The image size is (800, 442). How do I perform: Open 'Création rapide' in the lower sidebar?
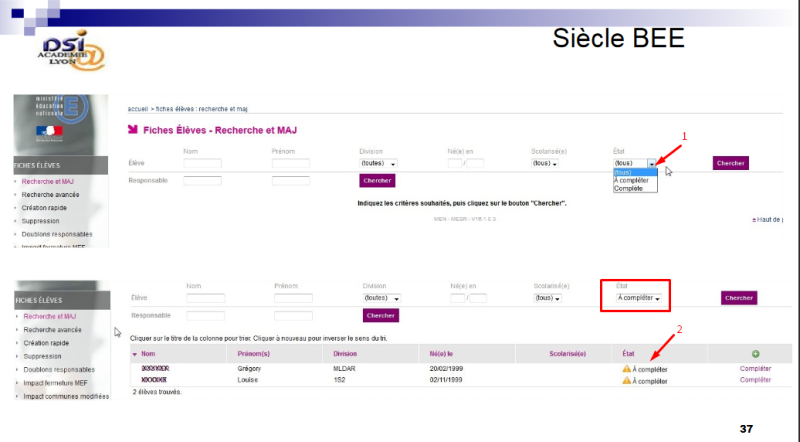46,343
